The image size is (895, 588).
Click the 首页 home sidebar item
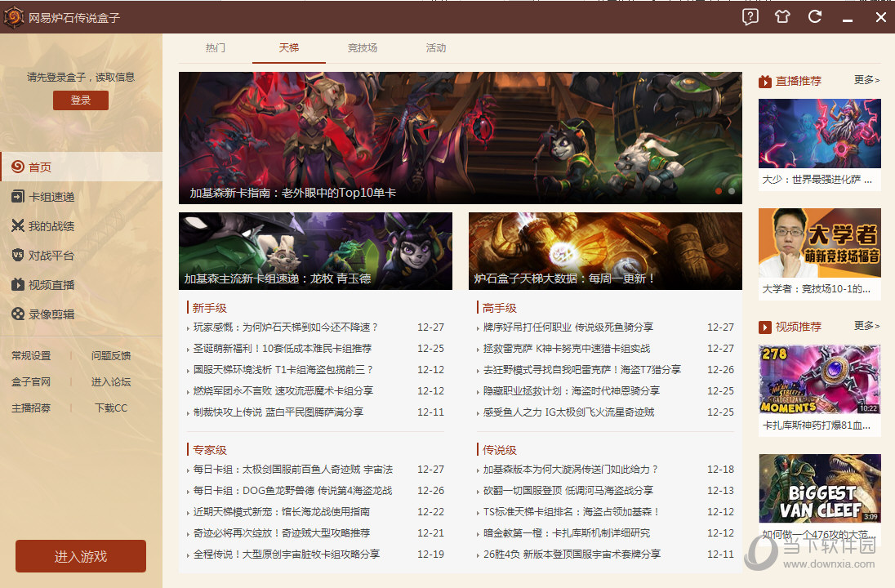pos(39,167)
